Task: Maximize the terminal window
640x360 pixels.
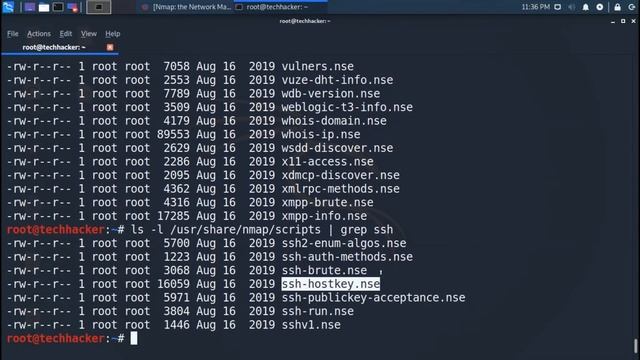Action: tap(623, 21)
